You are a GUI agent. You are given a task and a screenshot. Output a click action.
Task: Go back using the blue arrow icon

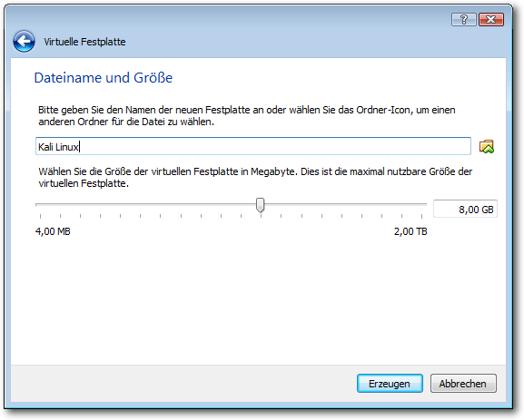tap(24, 42)
